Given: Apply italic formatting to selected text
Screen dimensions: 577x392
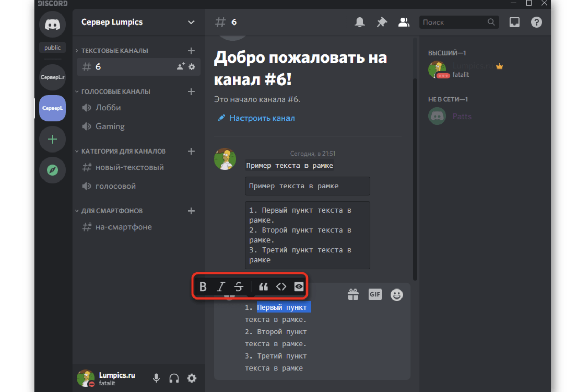Looking at the screenshot, I should pyautogui.click(x=221, y=287).
